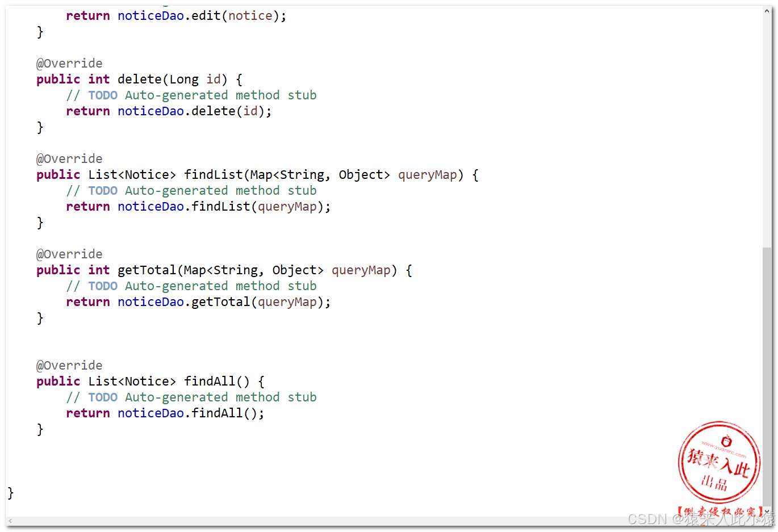Image resolution: width=778 pixels, height=532 pixels.
Task: Click the 'return noticeDao.findAll();' statement
Action: [165, 413]
